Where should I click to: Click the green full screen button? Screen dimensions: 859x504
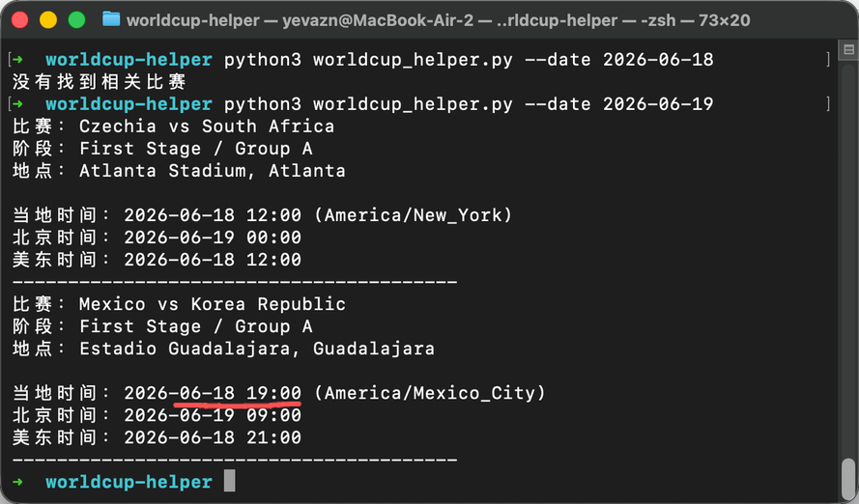pyautogui.click(x=76, y=19)
